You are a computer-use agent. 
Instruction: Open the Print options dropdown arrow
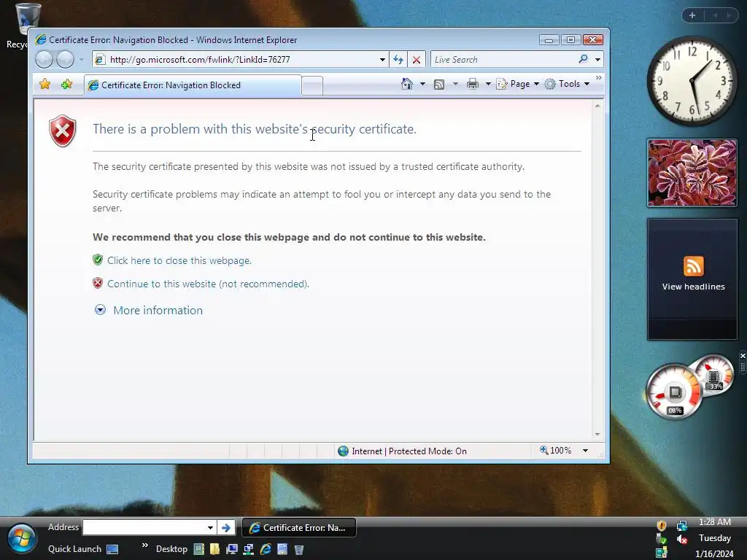click(x=488, y=84)
